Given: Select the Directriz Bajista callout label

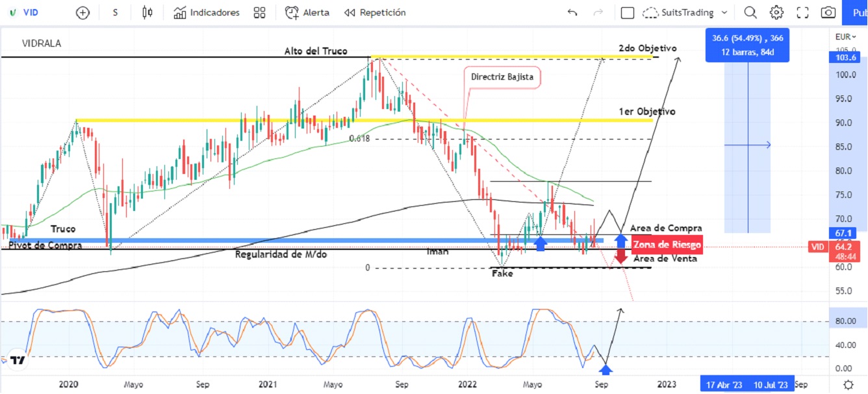Looking at the screenshot, I should click(x=502, y=77).
